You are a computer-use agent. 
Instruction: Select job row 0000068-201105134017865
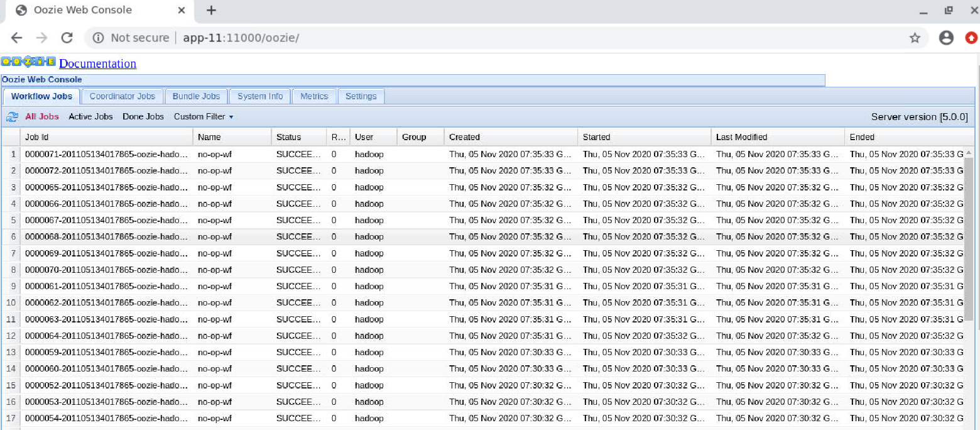click(x=482, y=236)
